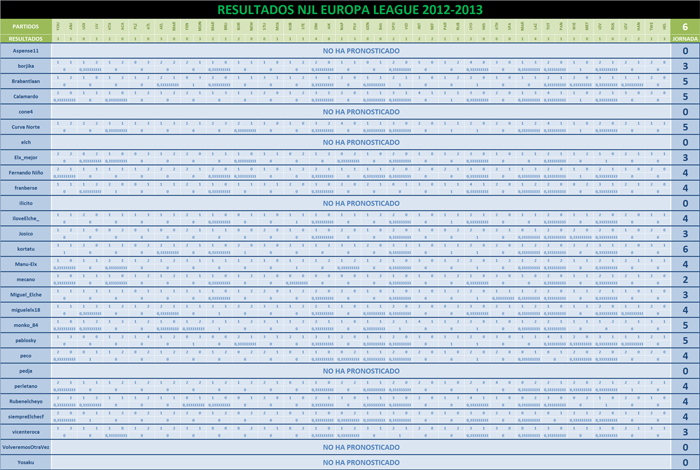
Task: Click the score 4 for IloveElche_
Action: click(x=685, y=219)
